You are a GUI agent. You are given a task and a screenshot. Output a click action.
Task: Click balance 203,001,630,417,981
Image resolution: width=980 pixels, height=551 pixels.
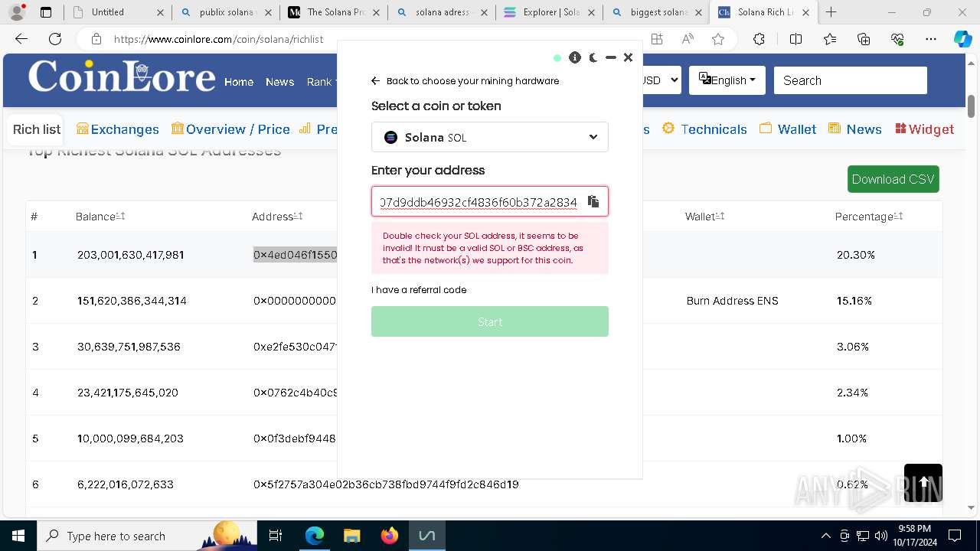tap(131, 255)
